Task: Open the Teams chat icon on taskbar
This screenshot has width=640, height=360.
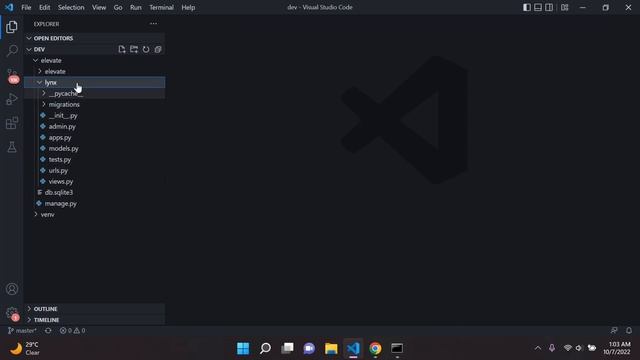Action: (x=309, y=348)
